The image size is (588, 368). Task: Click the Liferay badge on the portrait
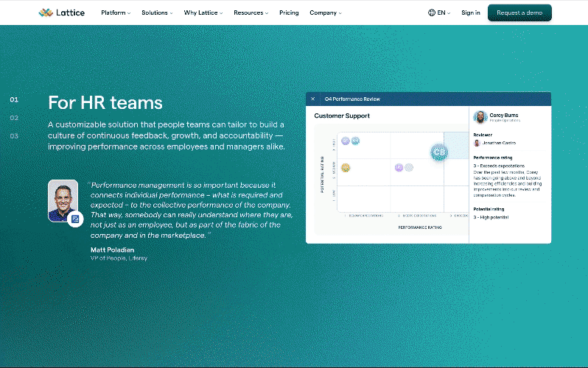tap(75, 219)
